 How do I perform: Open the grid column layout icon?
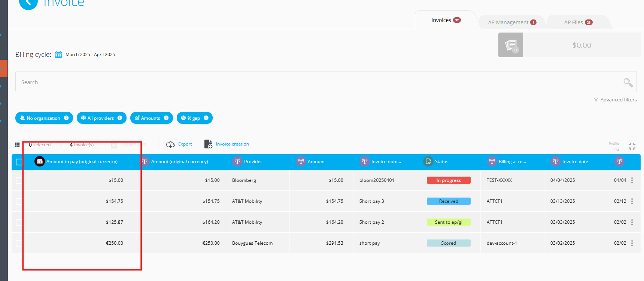[17, 145]
